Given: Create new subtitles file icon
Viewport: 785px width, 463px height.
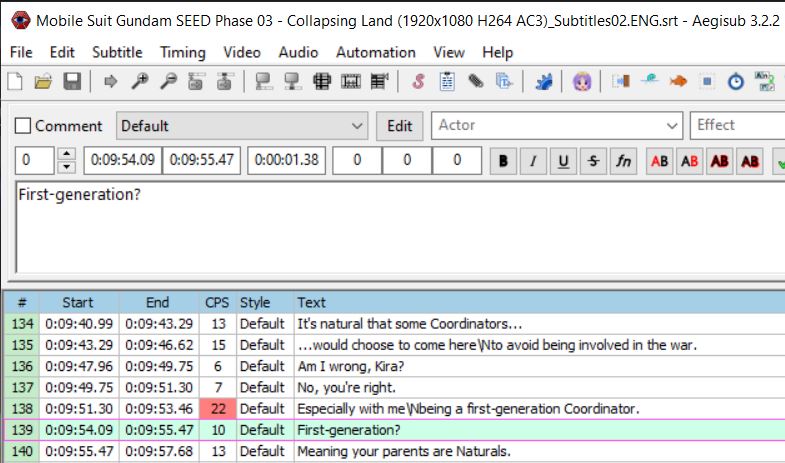Looking at the screenshot, I should pyautogui.click(x=16, y=81).
